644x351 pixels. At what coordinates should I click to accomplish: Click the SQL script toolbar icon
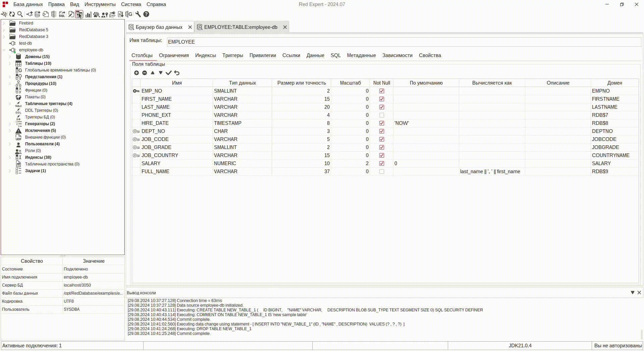(x=62, y=14)
